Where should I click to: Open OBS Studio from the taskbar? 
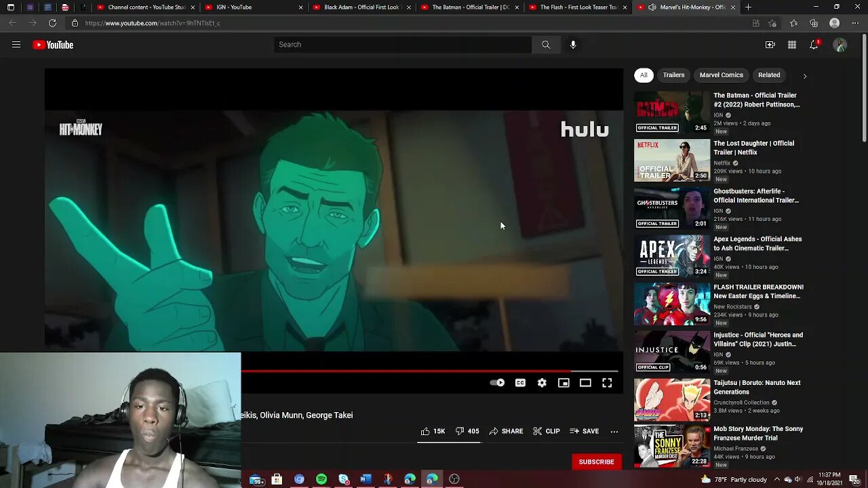coord(454,479)
